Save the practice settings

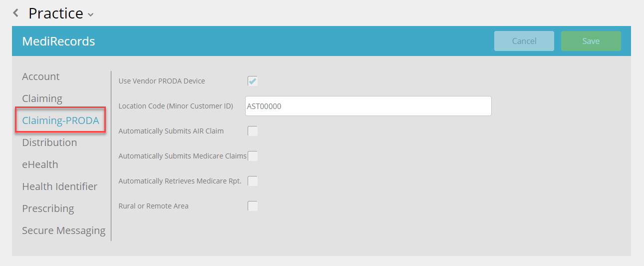(591, 41)
